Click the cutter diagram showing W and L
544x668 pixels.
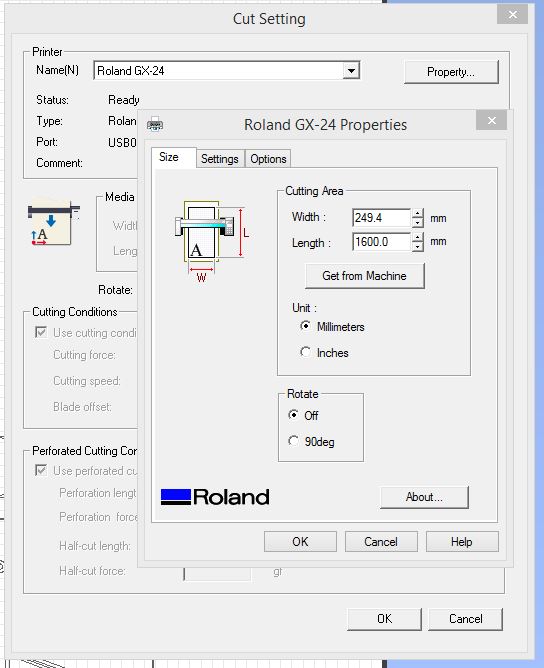pos(212,242)
